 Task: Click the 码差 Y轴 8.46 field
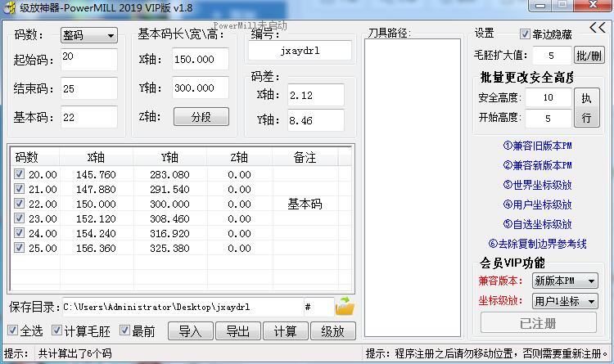point(316,120)
